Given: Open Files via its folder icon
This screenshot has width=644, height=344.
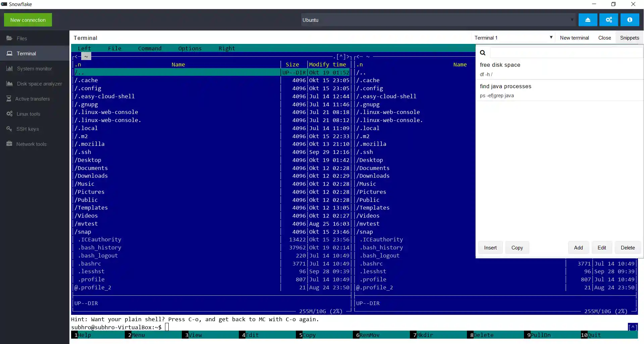Looking at the screenshot, I should [x=9, y=38].
